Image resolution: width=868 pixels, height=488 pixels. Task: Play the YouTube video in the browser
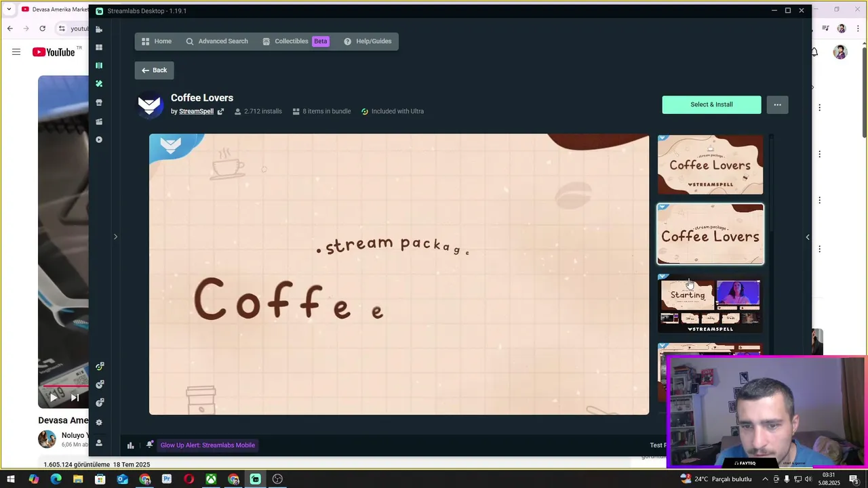coord(54,398)
